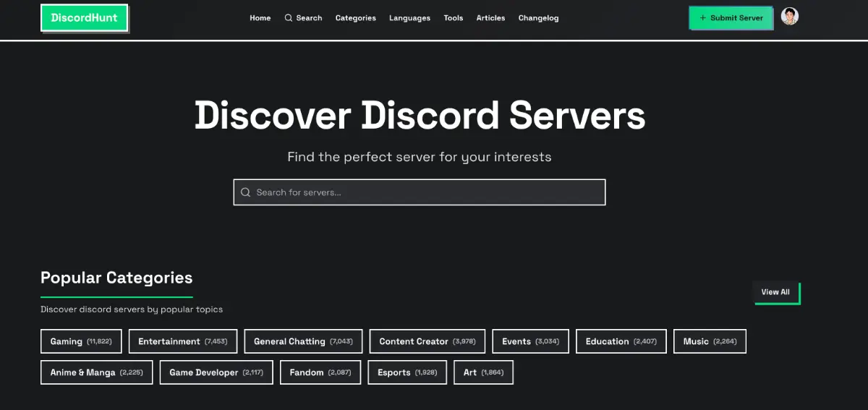Click the plus icon on Submit Server
The image size is (868, 410).
click(702, 18)
